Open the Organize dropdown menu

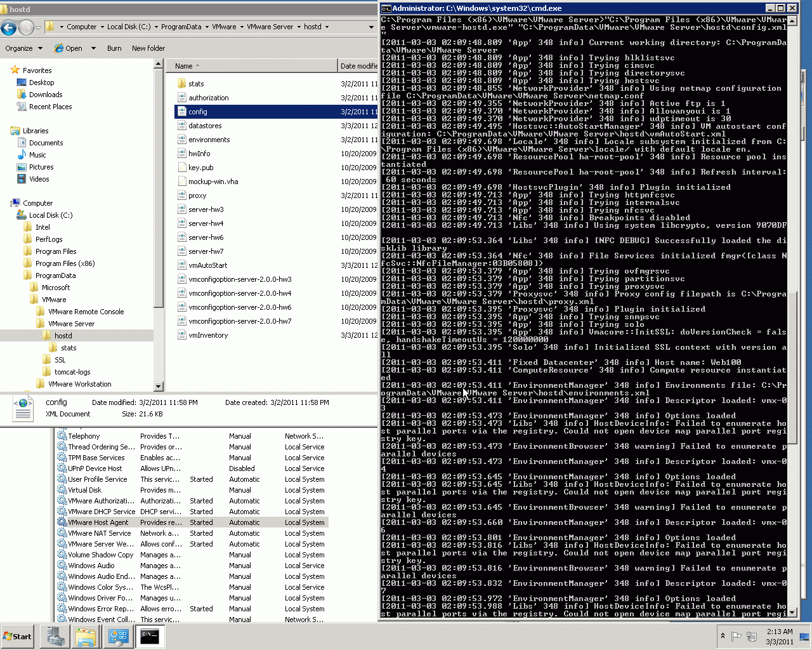pyautogui.click(x=24, y=48)
